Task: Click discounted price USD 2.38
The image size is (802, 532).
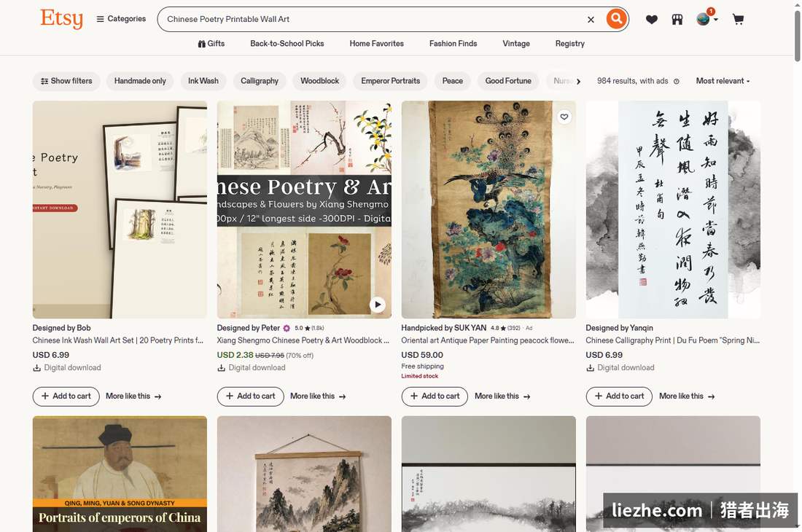Action: point(235,355)
